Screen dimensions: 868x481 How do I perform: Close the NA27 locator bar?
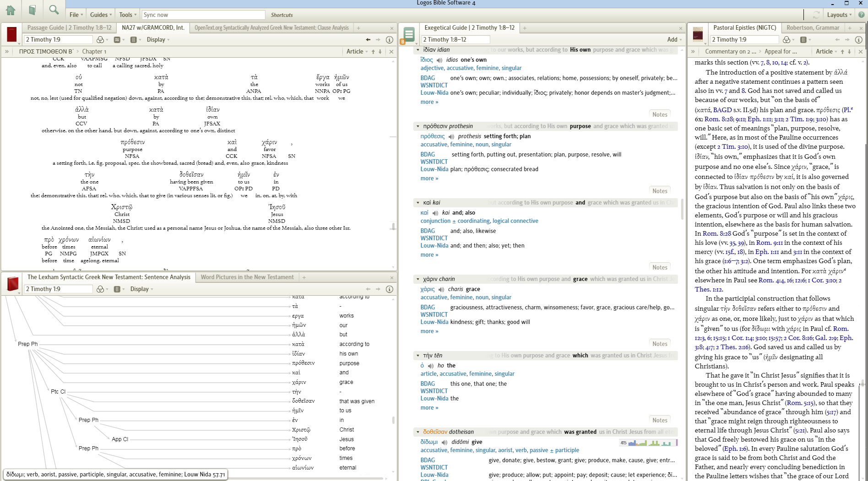391,52
